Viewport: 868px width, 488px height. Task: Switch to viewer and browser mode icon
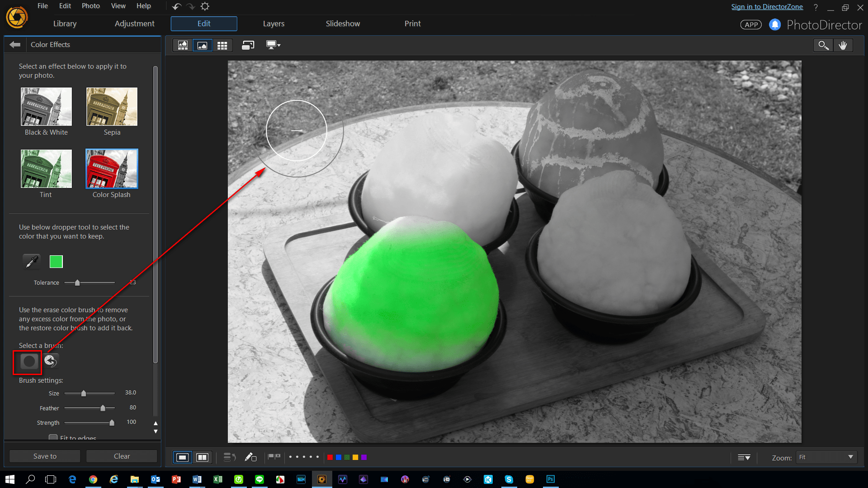[183, 45]
